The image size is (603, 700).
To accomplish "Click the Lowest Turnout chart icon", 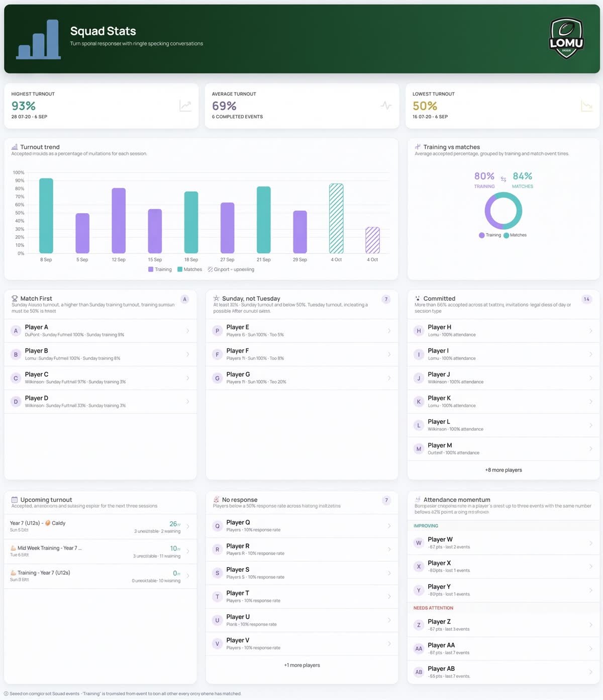I will point(586,106).
